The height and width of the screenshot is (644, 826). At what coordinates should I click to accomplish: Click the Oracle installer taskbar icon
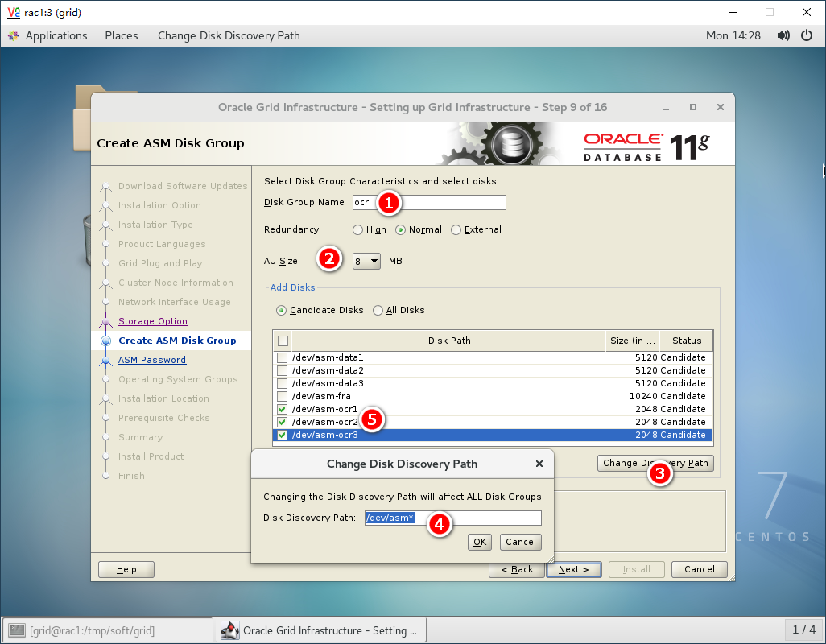229,630
